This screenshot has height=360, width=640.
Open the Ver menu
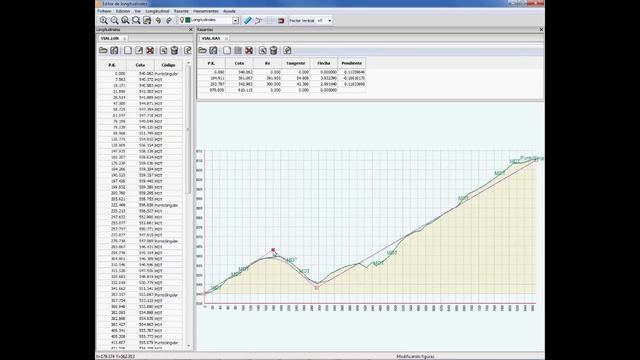click(138, 11)
